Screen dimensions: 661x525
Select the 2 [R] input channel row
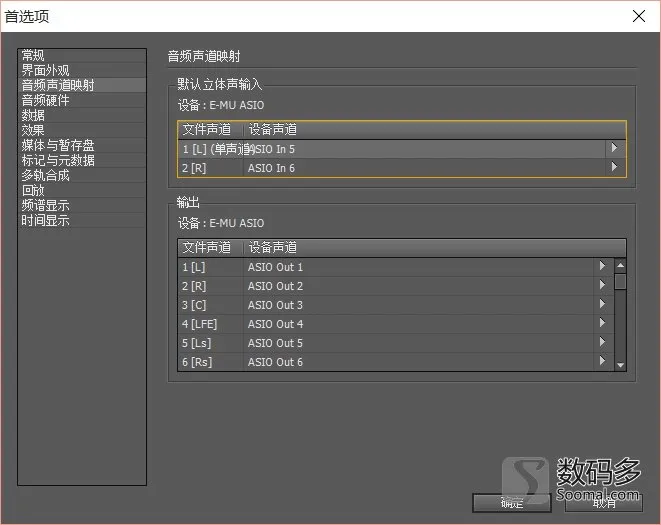pyautogui.click(x=402, y=168)
